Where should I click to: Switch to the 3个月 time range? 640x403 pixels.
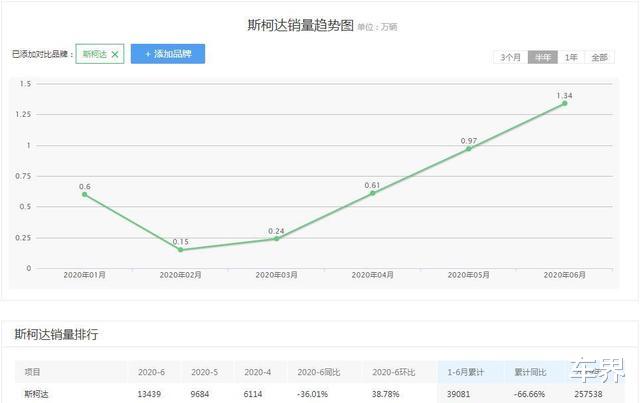(x=511, y=57)
